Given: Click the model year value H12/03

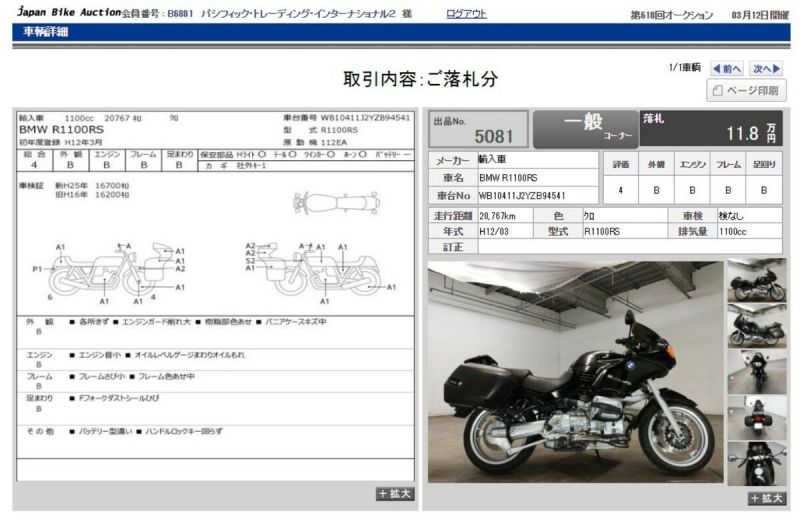Looking at the screenshot, I should pos(493,232).
